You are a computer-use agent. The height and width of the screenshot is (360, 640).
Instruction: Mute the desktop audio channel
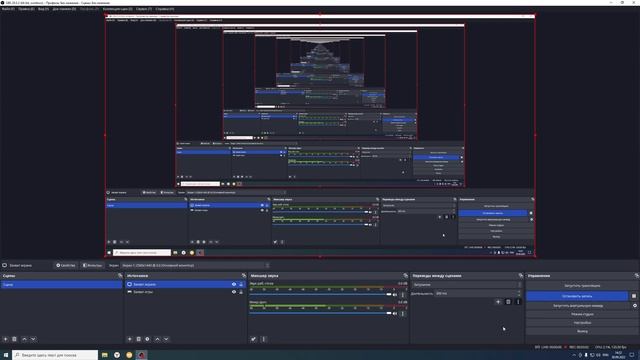[x=395, y=294]
